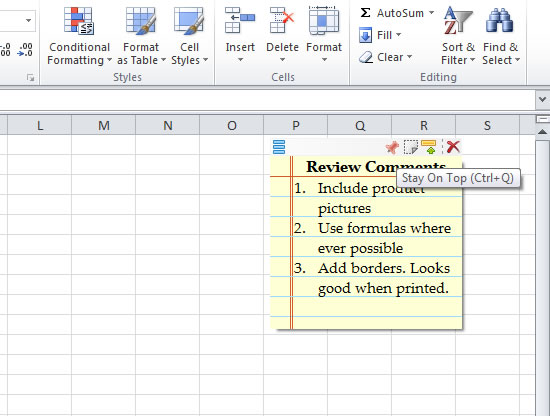Select column M header
The image size is (550, 416).
103,125
